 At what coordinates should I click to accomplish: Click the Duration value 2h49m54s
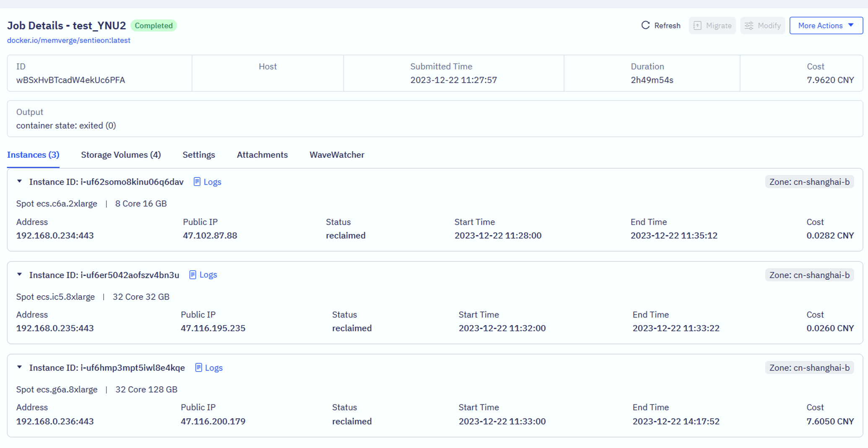(x=652, y=80)
